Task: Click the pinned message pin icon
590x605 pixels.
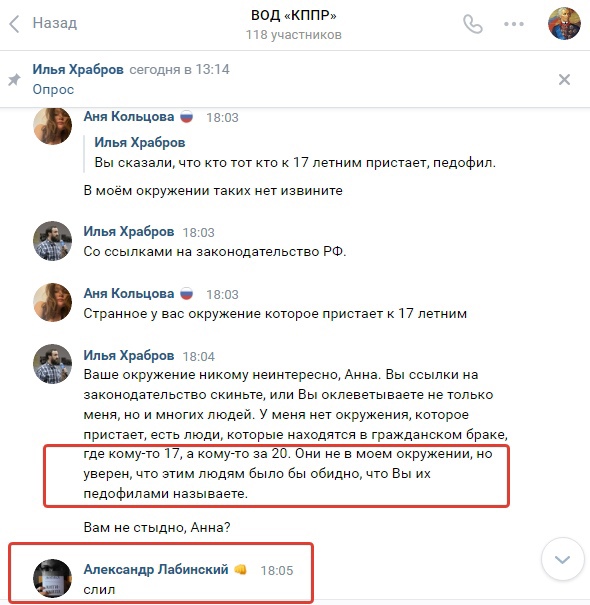Action: [x=15, y=79]
